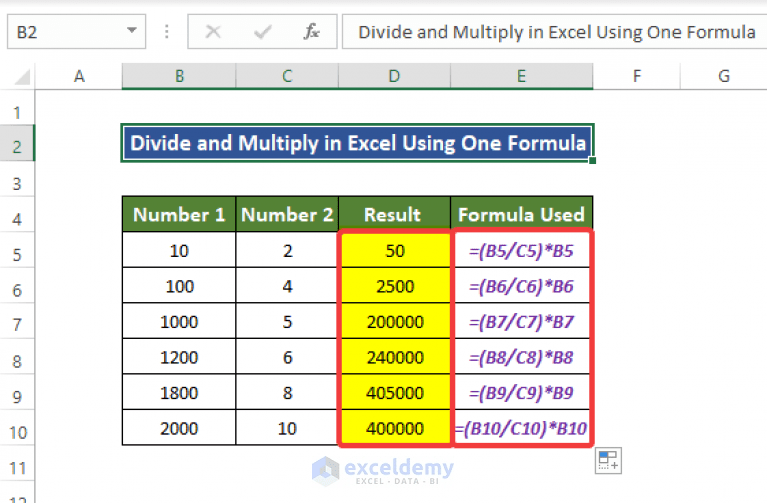Select column A header
This screenshot has height=503, width=767.
(79, 76)
